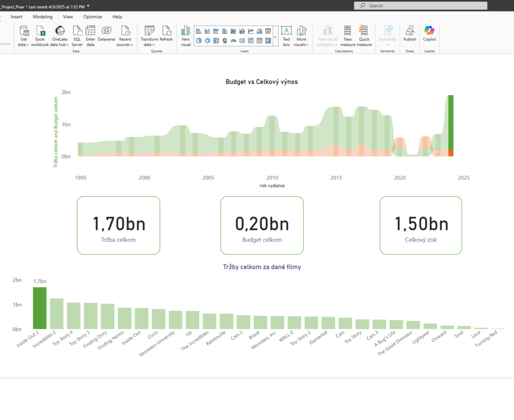Insert a gauge visual
The width and height of the screenshot is (514, 420).
[233, 41]
